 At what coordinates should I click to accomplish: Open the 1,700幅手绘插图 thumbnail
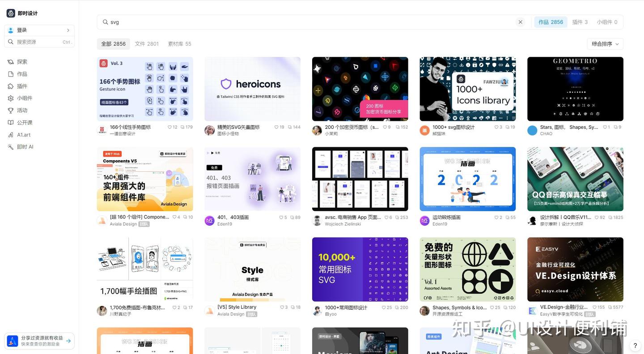(145, 269)
